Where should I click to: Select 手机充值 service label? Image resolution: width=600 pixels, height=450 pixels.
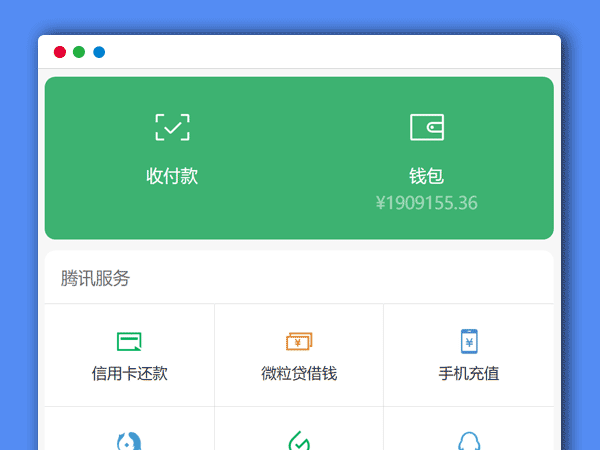469,374
